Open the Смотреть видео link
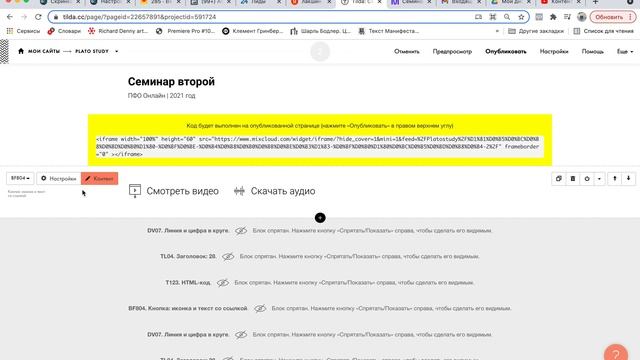Screen dimensions: 640x360 (x=182, y=191)
